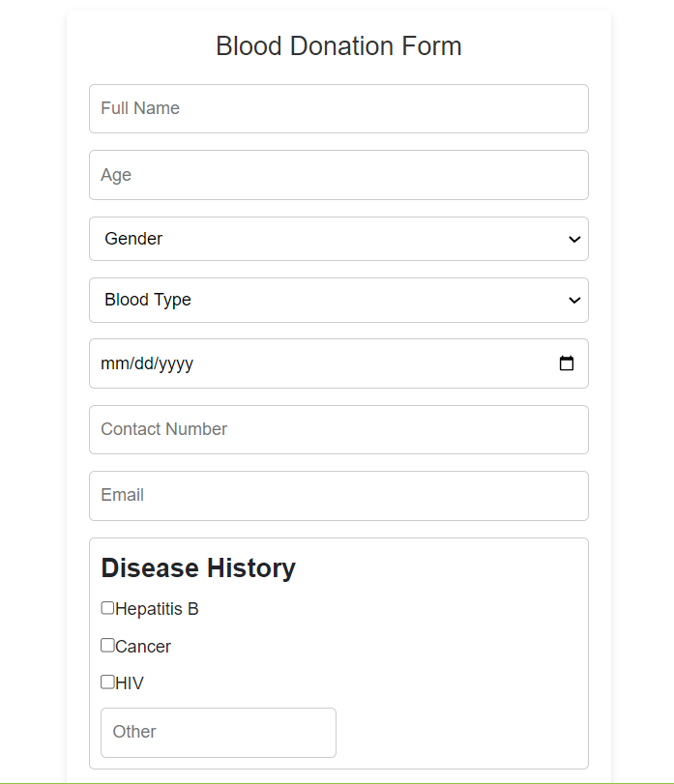The image size is (674, 784).
Task: Check the Cancer checkbox
Action: pos(107,645)
